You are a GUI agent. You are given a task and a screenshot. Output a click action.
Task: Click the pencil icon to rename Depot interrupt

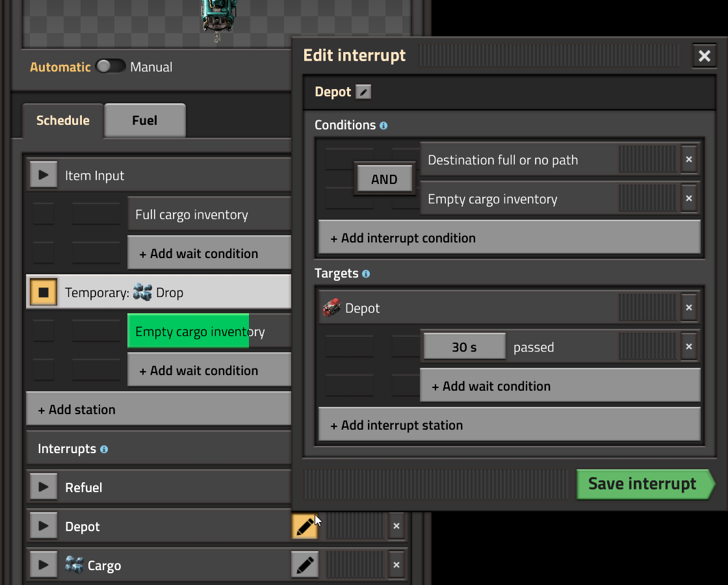click(363, 92)
